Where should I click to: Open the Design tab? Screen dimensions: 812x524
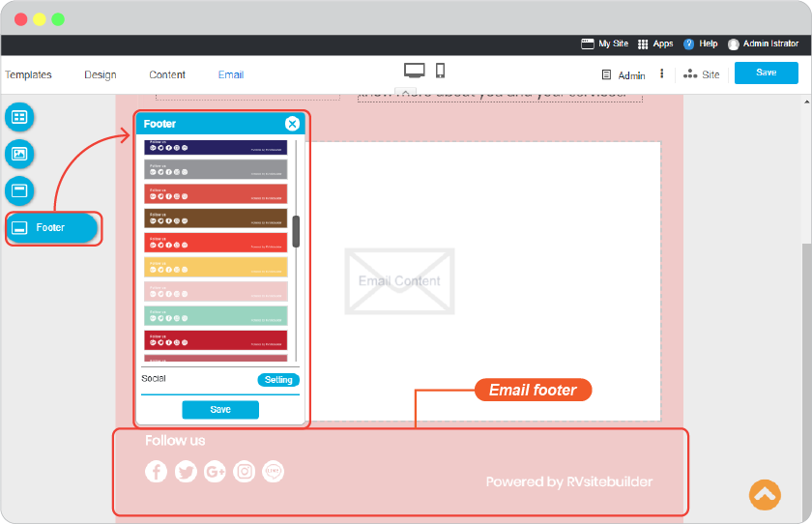click(x=101, y=74)
